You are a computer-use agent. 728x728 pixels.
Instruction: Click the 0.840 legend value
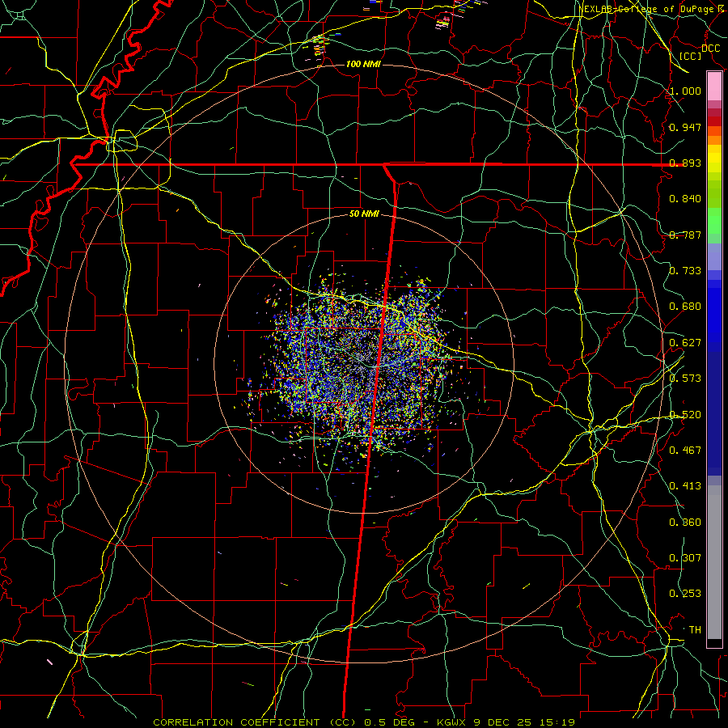[685, 199]
